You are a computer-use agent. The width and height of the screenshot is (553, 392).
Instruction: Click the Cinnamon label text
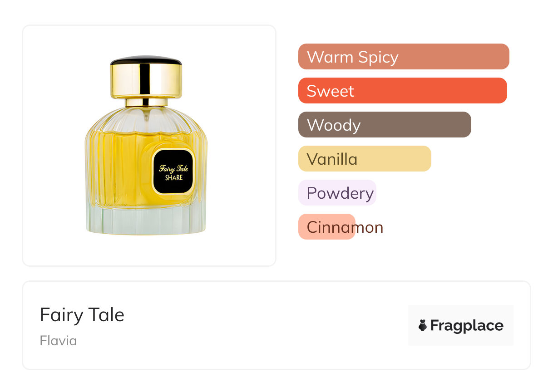(x=345, y=227)
